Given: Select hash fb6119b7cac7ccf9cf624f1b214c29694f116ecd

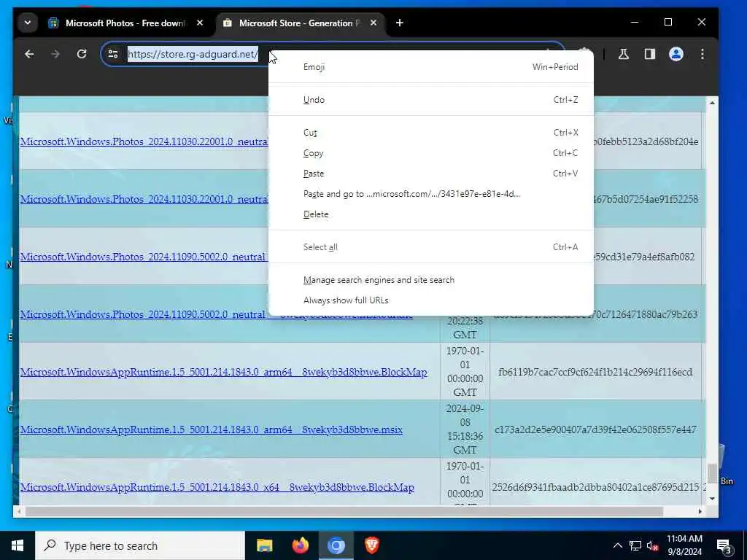Looking at the screenshot, I should tap(595, 373).
